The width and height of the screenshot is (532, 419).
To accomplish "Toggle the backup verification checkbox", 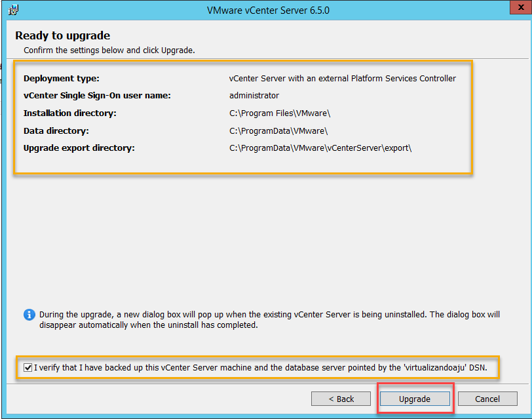I will 28,367.
